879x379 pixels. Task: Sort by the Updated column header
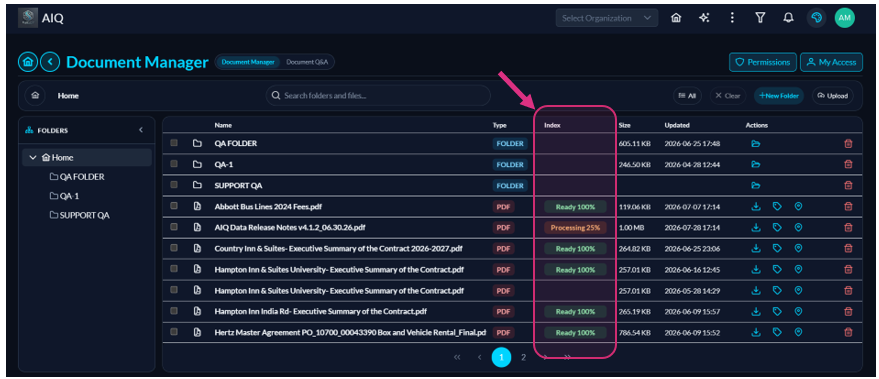coord(677,125)
